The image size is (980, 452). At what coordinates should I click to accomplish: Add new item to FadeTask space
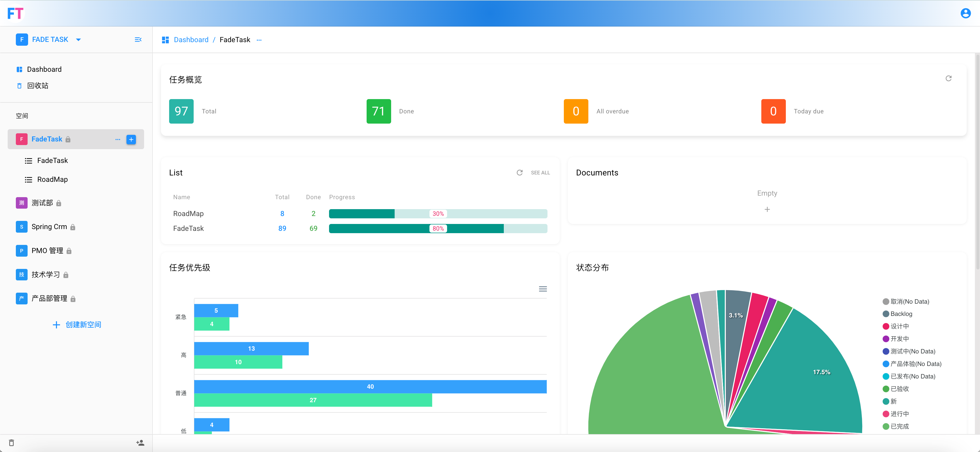point(131,139)
